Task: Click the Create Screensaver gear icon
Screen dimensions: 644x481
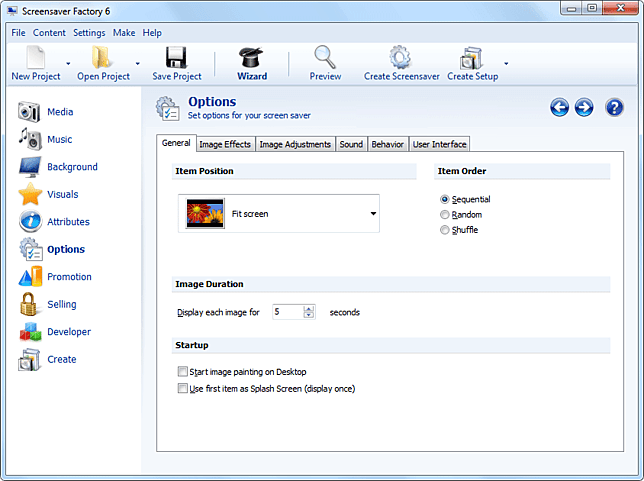Action: 400,57
